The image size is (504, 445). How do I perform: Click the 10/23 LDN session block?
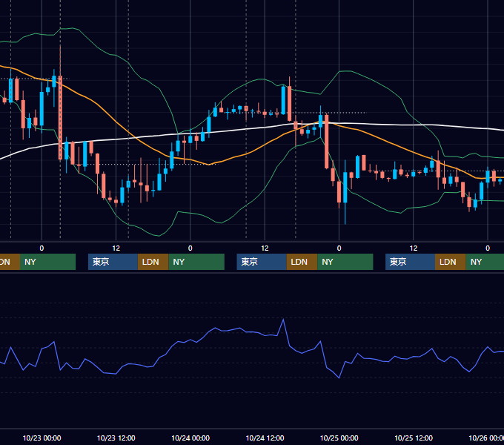point(153,262)
